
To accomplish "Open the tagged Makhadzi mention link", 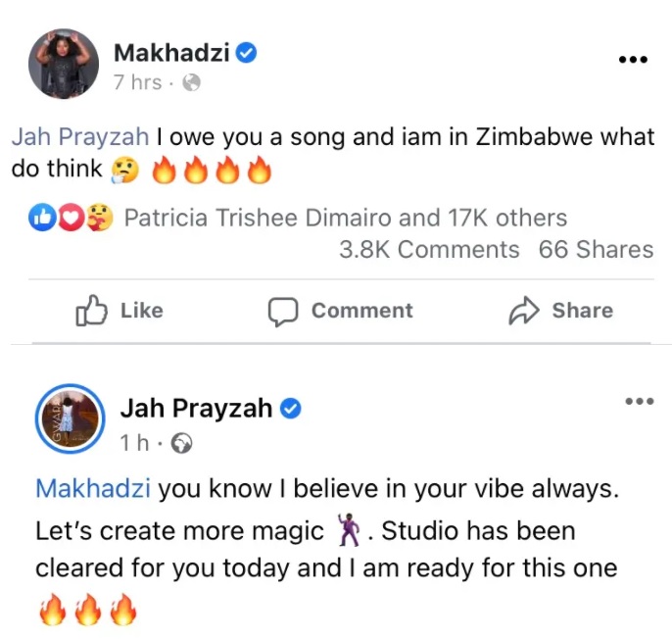I will pyautogui.click(x=93, y=488).
